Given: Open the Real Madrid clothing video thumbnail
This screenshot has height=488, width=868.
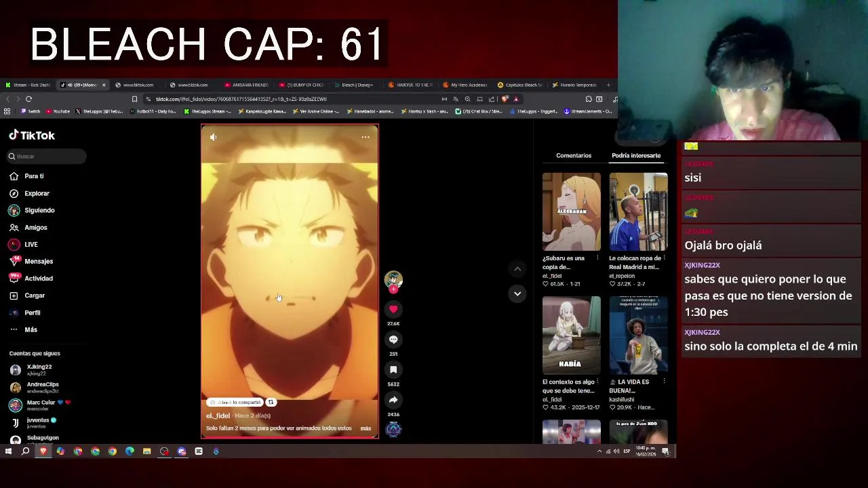Looking at the screenshot, I should pos(638,211).
